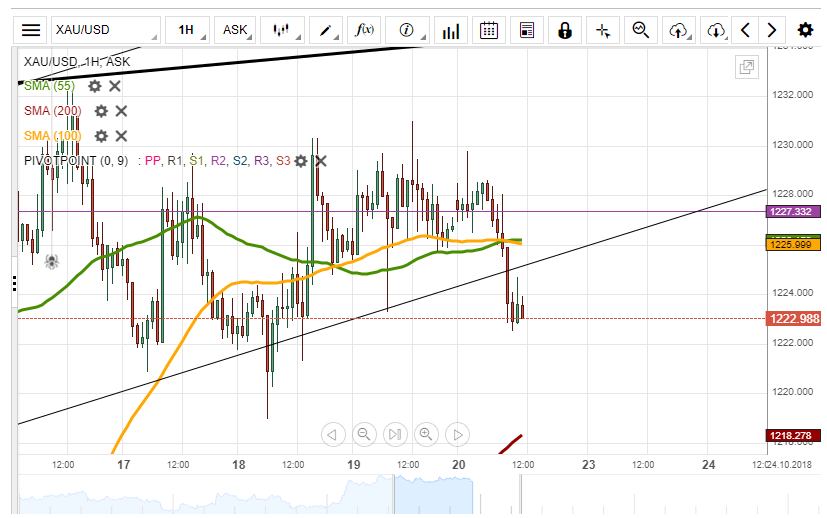Click the bar chart volume icon
Image resolution: width=827 pixels, height=518 pixels.
[451, 30]
